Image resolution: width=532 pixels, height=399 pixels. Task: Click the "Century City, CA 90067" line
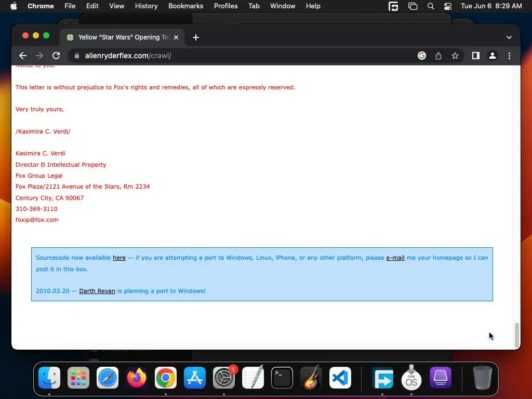(x=49, y=198)
